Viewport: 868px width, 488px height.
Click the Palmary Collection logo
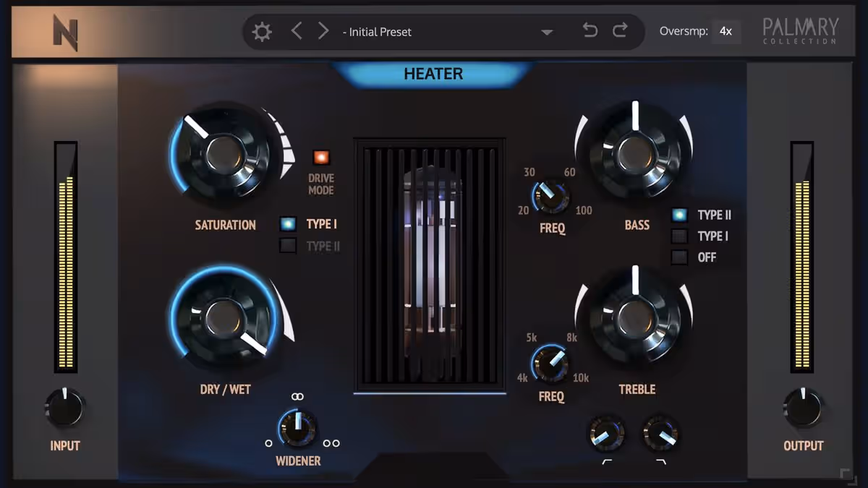tap(801, 31)
